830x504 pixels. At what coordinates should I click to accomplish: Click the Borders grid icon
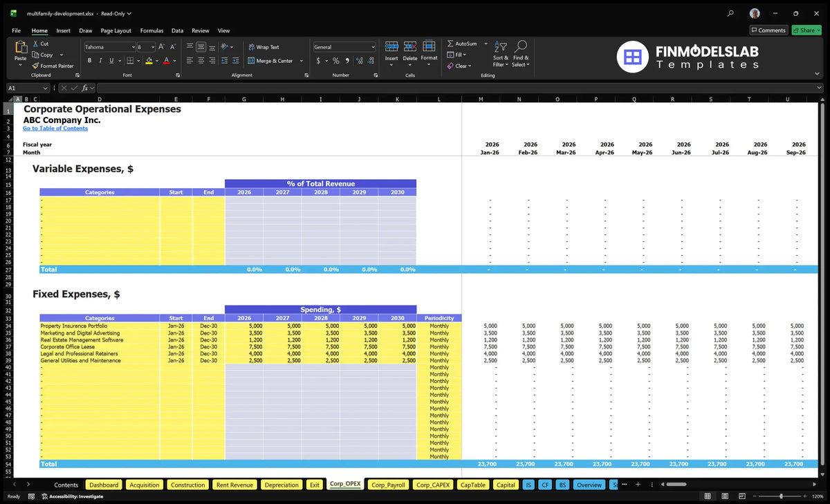pyautogui.click(x=129, y=61)
